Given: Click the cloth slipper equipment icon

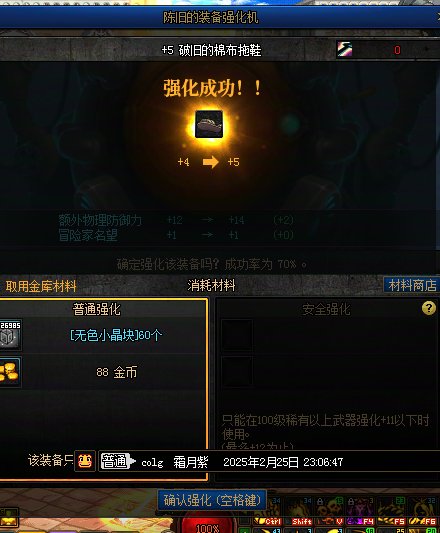Looking at the screenshot, I should [209, 124].
